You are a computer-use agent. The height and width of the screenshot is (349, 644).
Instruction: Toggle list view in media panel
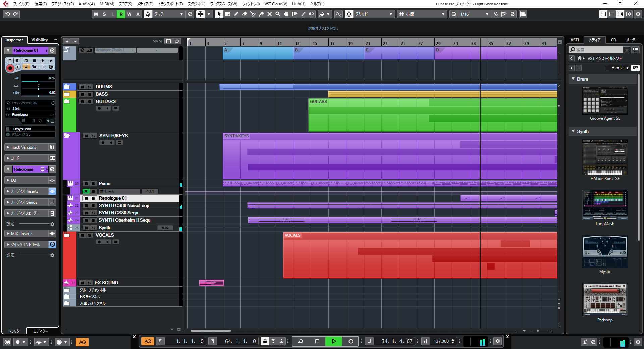pos(635,50)
